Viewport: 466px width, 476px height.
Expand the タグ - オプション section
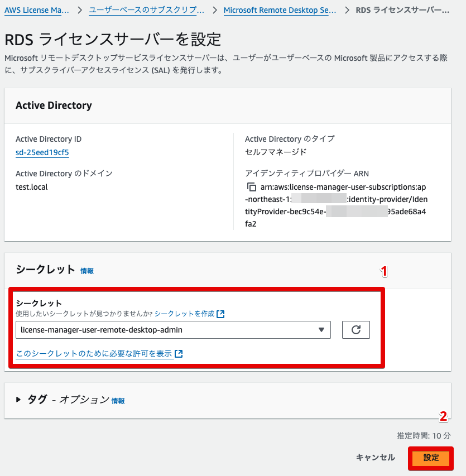pos(18,400)
